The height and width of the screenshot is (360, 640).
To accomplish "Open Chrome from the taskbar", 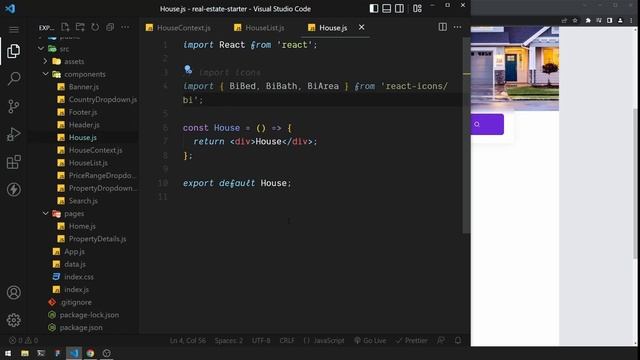I will 90,353.
